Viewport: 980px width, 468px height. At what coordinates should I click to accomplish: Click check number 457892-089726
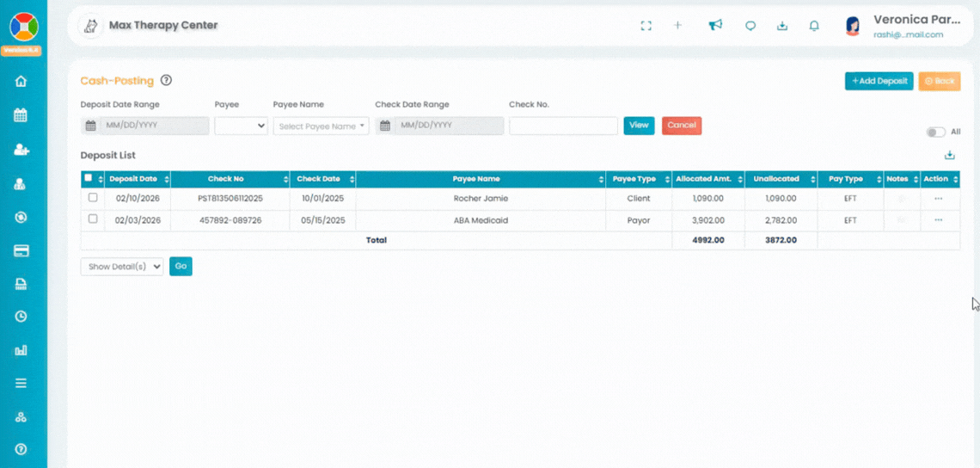(230, 220)
